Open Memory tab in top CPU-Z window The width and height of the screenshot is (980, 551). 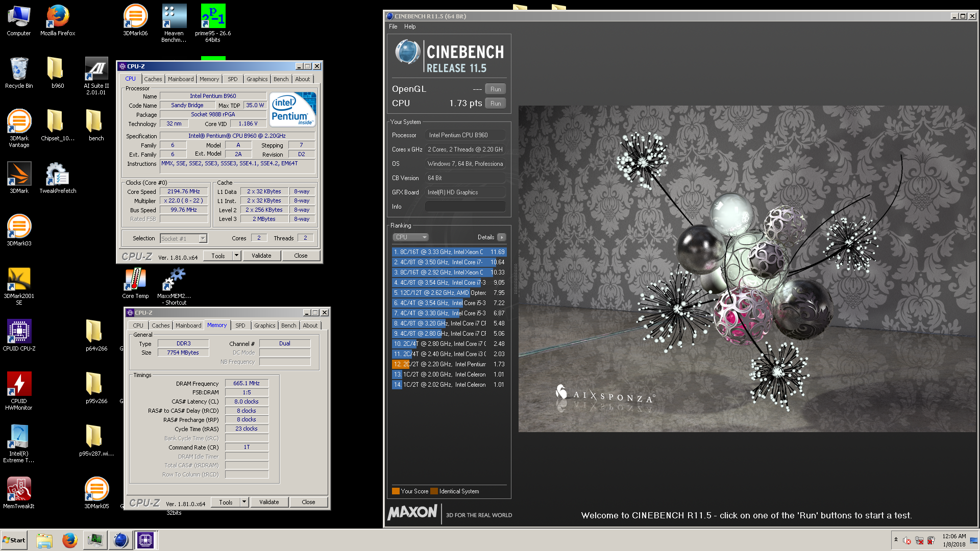coord(209,79)
